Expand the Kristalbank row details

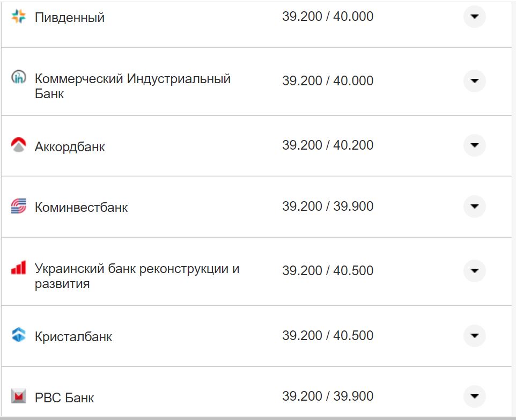point(474,336)
